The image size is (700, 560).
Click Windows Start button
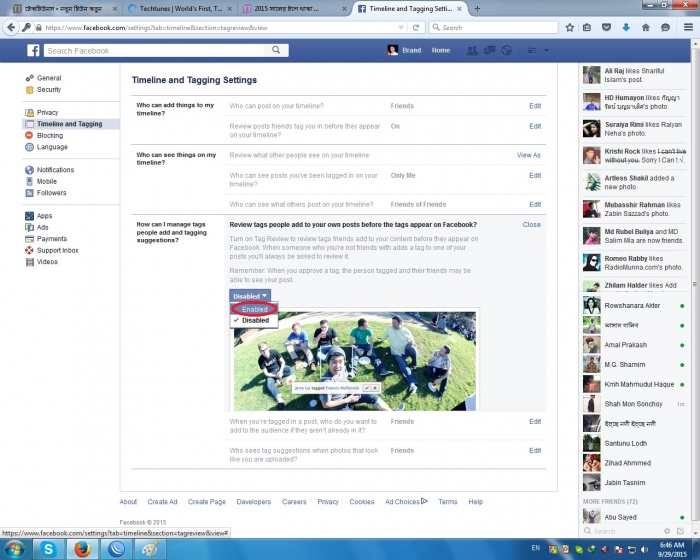tap(14, 549)
